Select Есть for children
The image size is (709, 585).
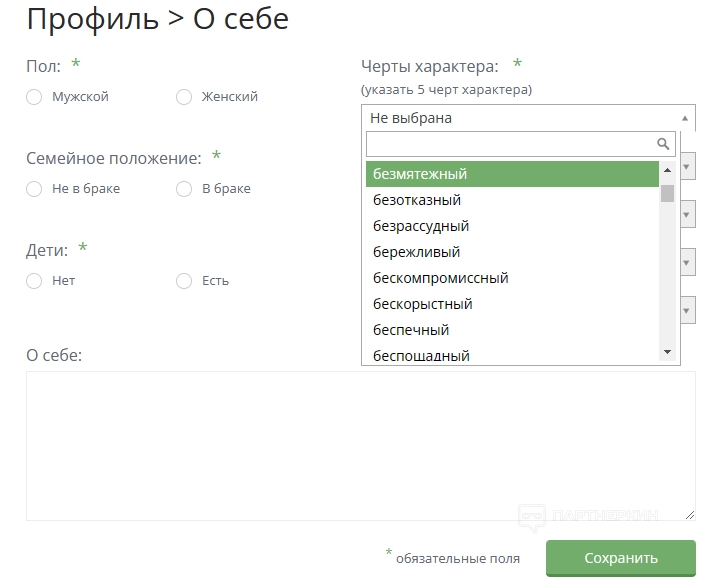(x=184, y=281)
